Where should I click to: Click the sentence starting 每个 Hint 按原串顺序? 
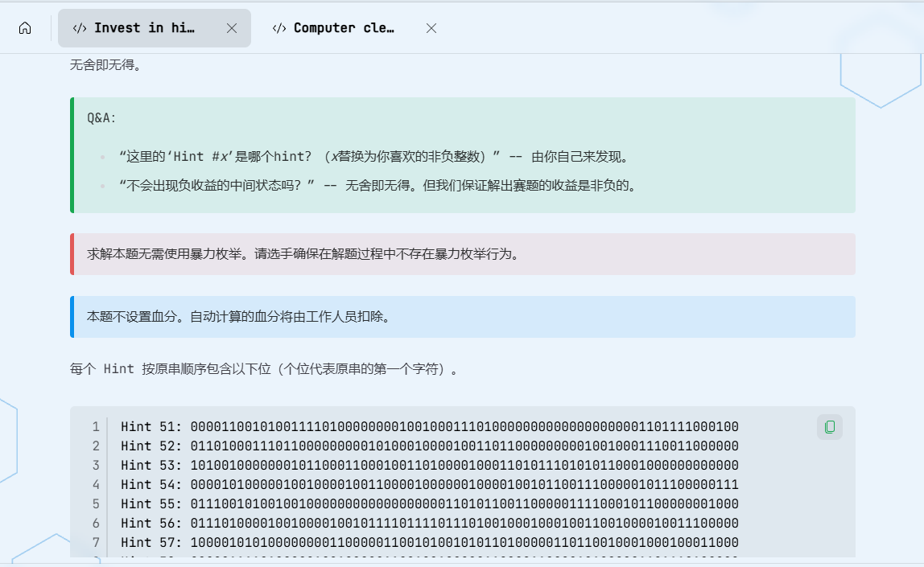[x=264, y=369]
